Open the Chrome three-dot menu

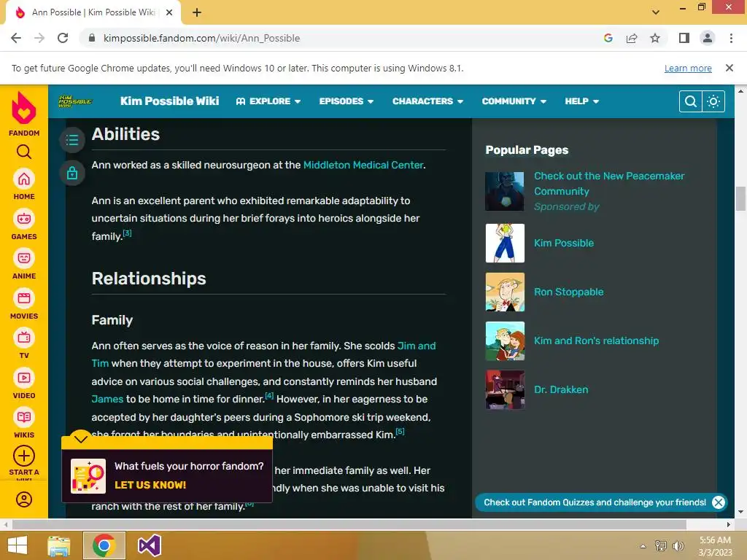pyautogui.click(x=731, y=38)
